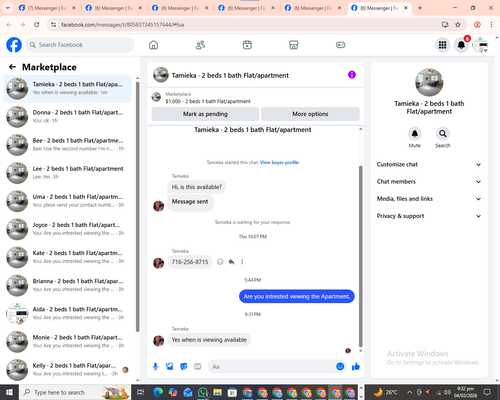
Task: Choose a sticker icon
Action: point(184,367)
